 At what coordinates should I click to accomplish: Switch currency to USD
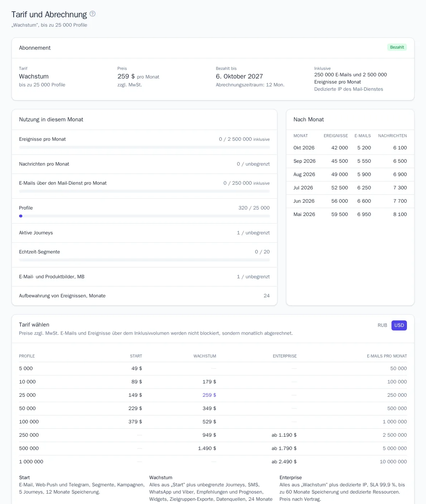pyautogui.click(x=399, y=325)
